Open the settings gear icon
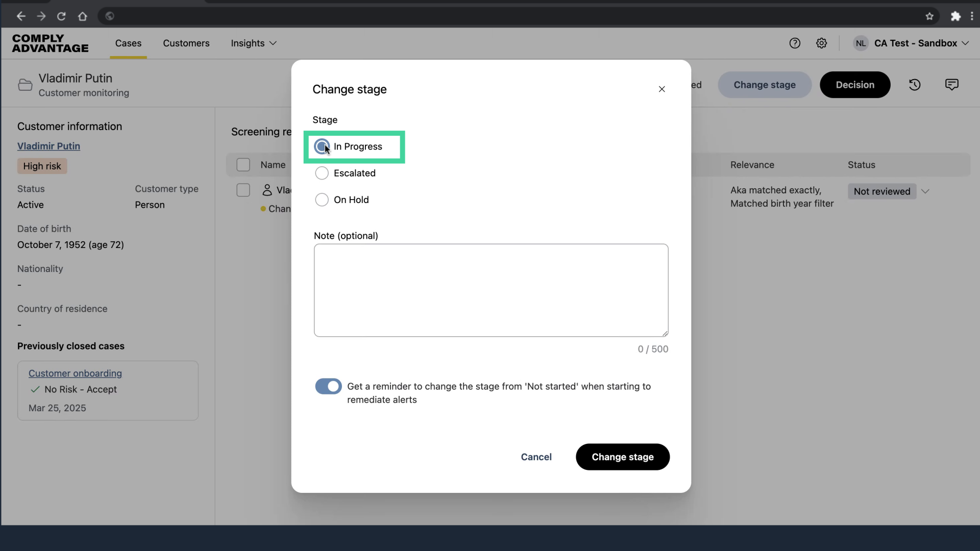Image resolution: width=980 pixels, height=551 pixels. [821, 43]
